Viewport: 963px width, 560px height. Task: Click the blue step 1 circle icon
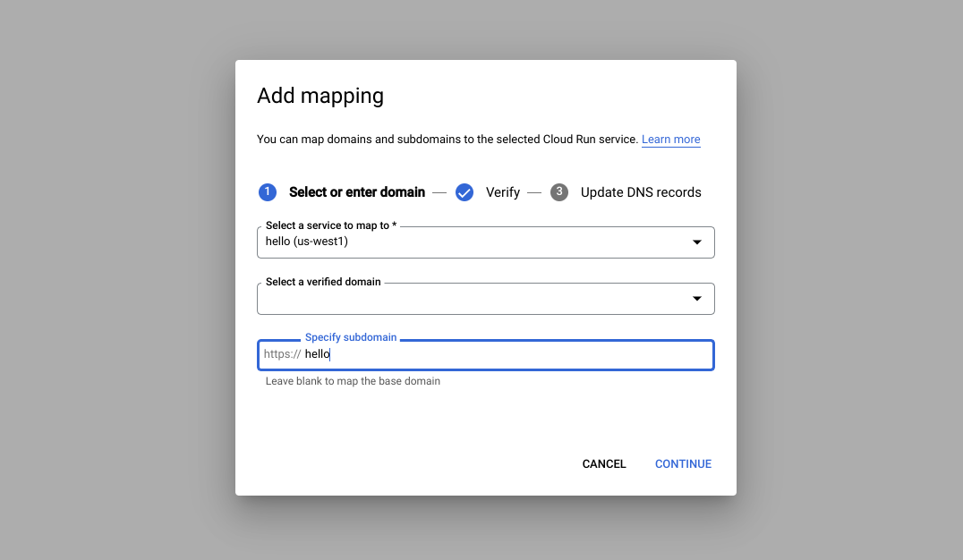pyautogui.click(x=267, y=191)
